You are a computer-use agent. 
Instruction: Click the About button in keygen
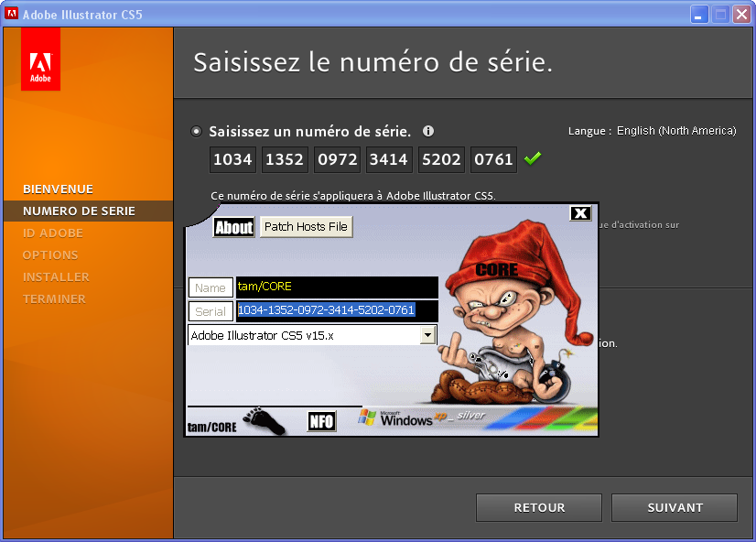pos(233,227)
